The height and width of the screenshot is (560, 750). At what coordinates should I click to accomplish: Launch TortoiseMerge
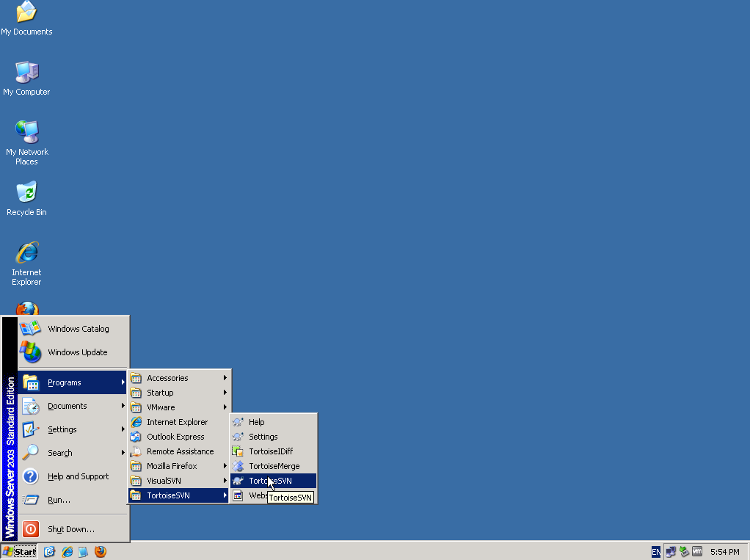tap(274, 466)
